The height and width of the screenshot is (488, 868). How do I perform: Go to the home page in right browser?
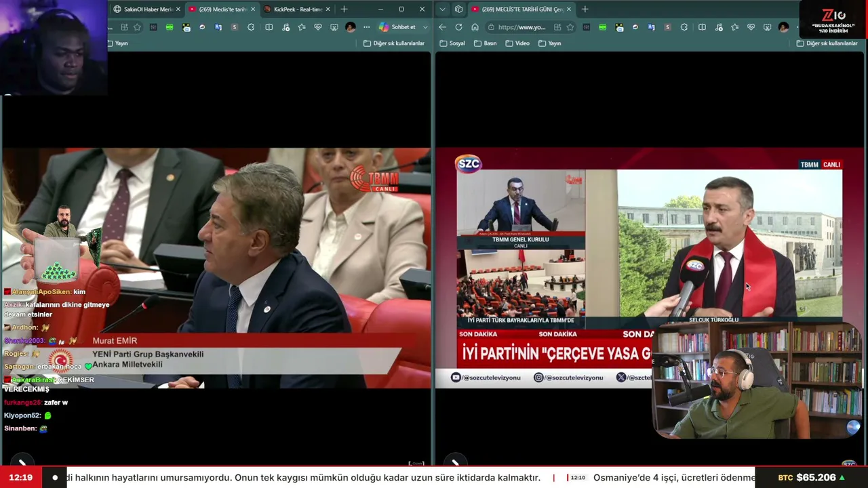tap(475, 27)
